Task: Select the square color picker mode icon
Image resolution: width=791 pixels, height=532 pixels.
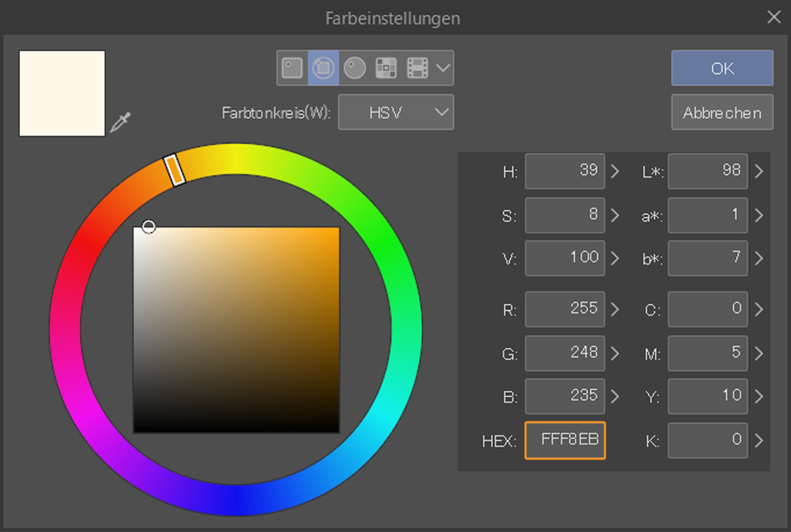Action: point(292,68)
